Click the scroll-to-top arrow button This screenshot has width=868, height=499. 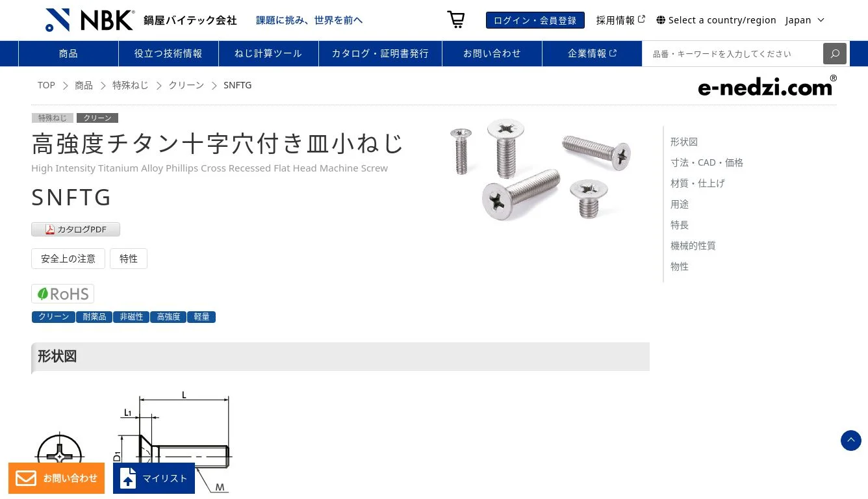point(851,441)
